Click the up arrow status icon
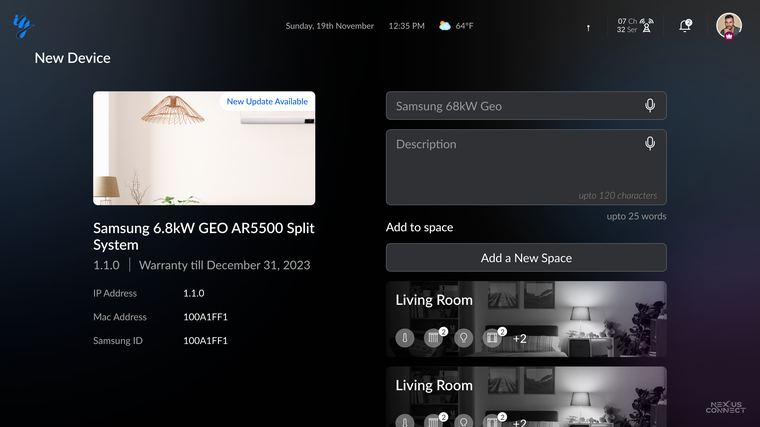Viewport: 760px width, 427px height. [x=588, y=28]
